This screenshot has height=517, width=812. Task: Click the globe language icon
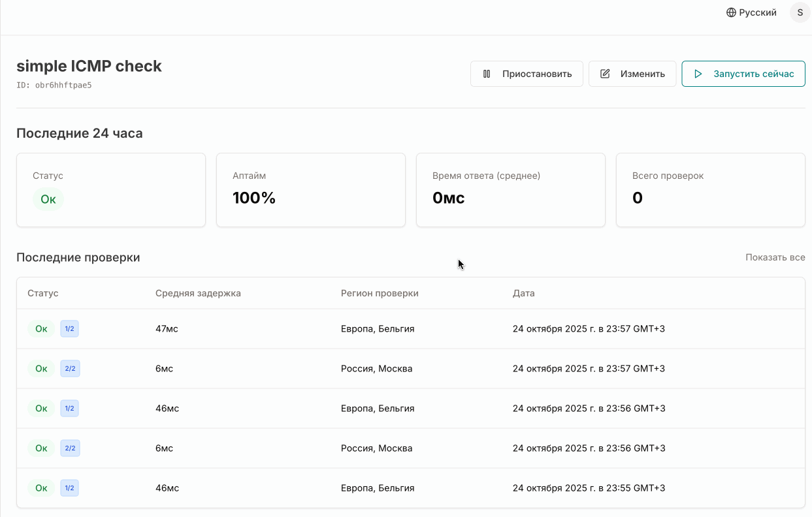731,12
